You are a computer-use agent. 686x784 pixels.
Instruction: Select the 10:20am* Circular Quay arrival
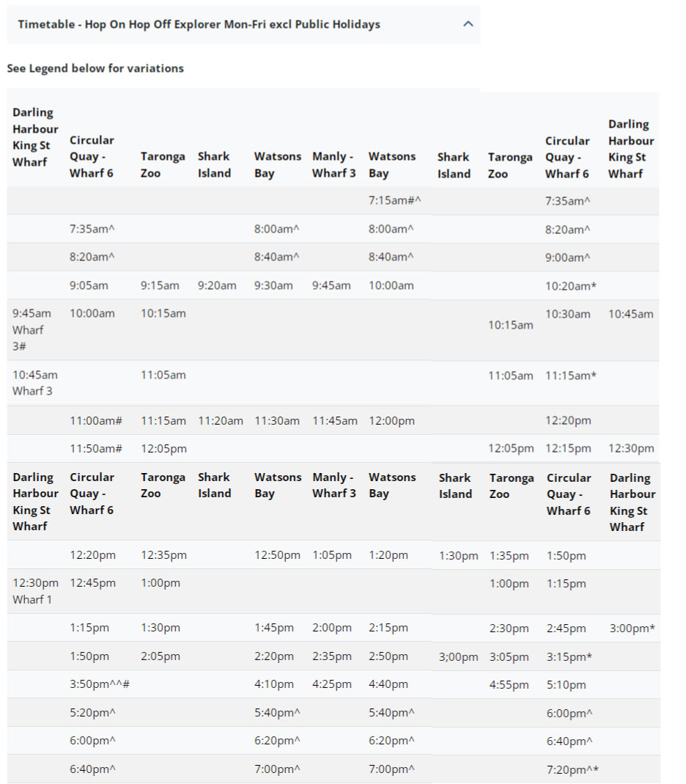pos(571,286)
